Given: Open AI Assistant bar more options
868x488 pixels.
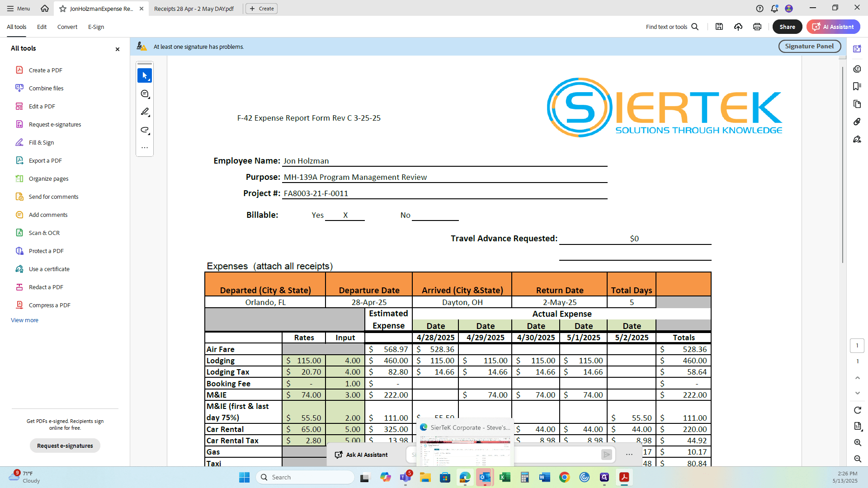Looking at the screenshot, I should 629,455.
